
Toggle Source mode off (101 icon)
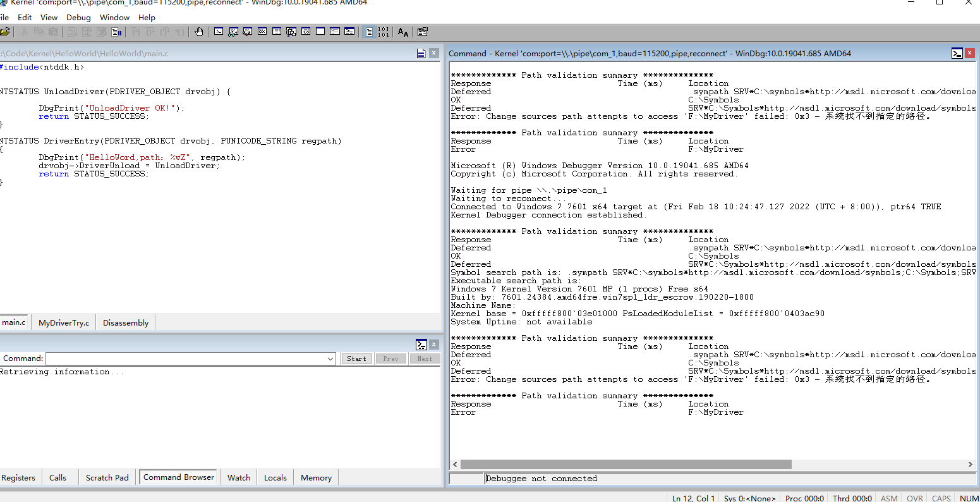(x=384, y=32)
